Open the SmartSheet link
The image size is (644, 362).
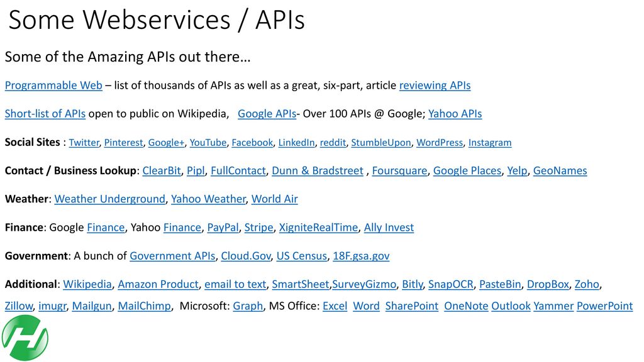tap(301, 285)
